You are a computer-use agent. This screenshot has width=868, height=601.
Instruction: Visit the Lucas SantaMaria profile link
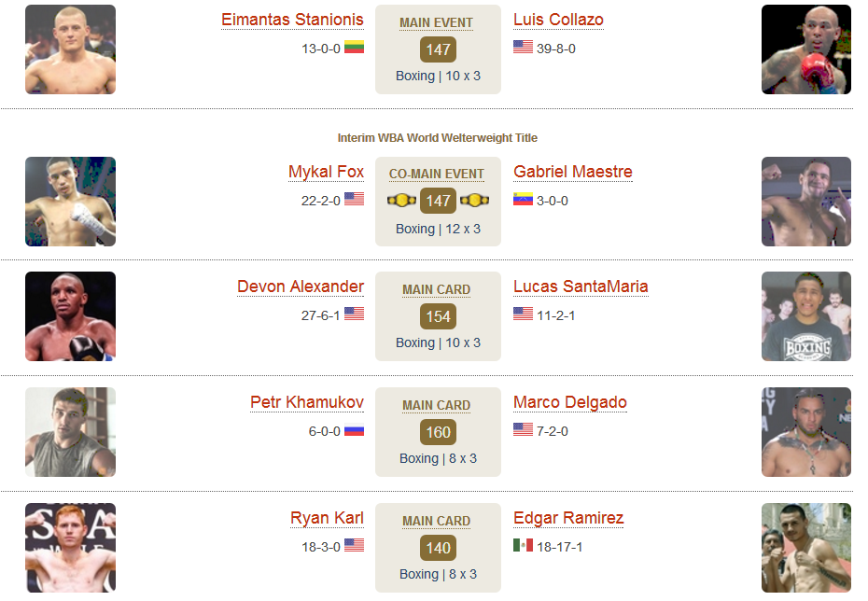click(581, 287)
